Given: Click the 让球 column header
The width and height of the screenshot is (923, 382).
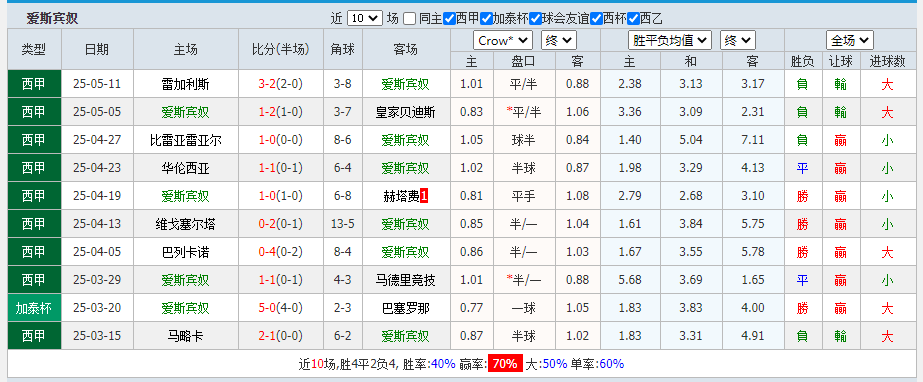Looking at the screenshot, I should [841, 61].
